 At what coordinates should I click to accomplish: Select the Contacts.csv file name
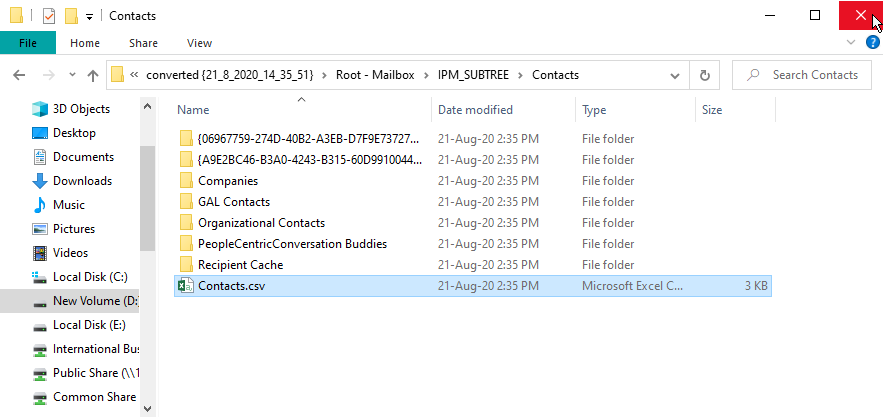coord(231,286)
